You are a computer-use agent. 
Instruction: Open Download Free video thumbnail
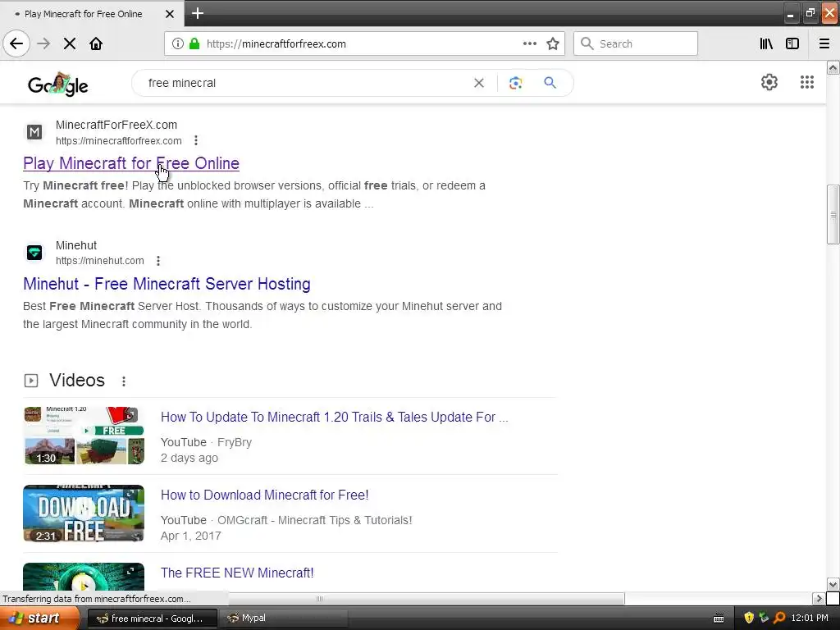[x=84, y=514]
